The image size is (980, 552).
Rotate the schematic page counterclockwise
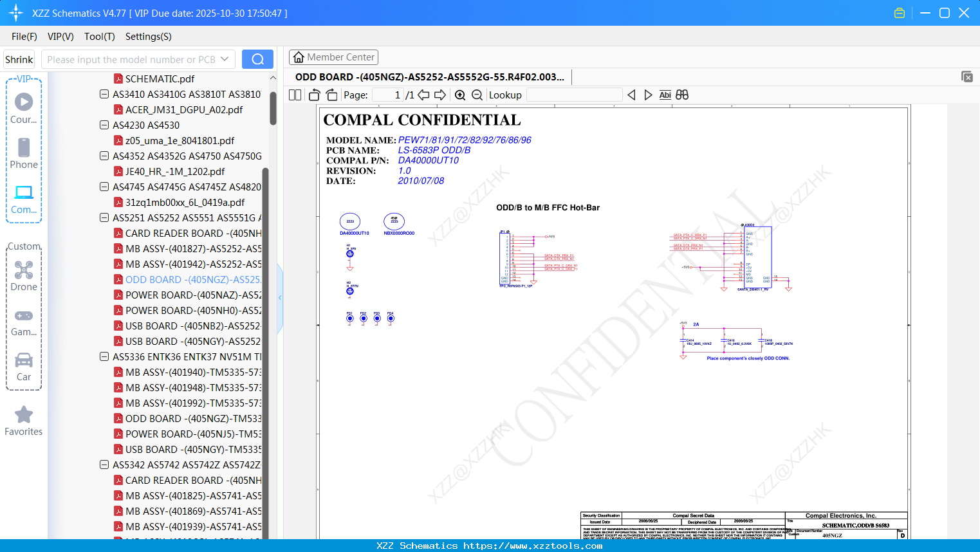314,95
